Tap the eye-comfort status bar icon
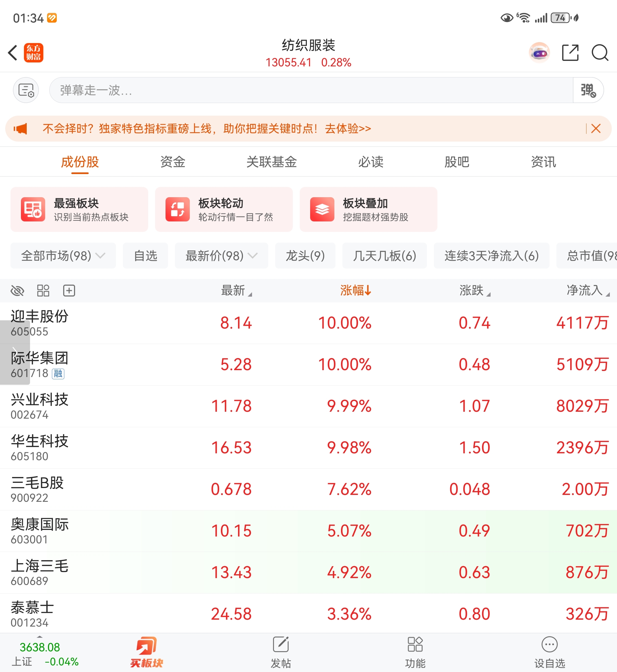The width and height of the screenshot is (617, 672). pos(507,18)
